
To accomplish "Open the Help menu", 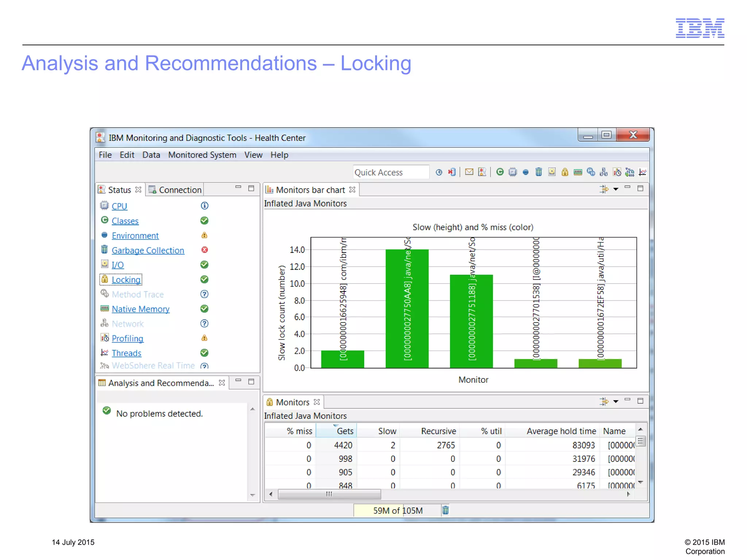I will click(279, 155).
